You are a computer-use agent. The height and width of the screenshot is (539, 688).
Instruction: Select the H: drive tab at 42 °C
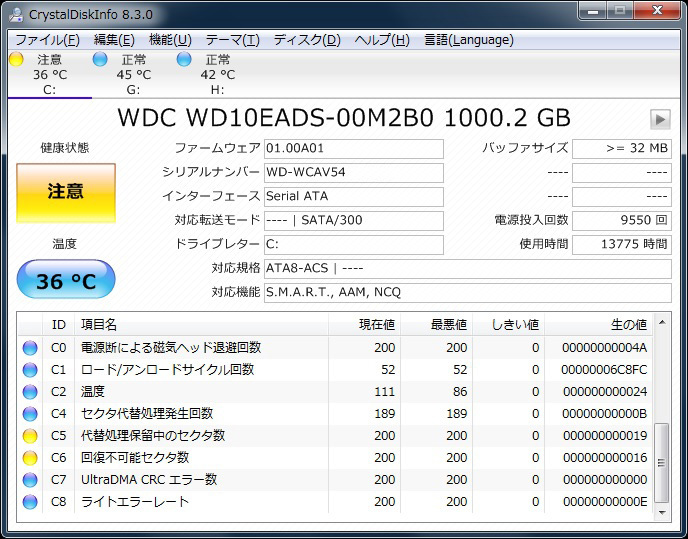(218, 75)
